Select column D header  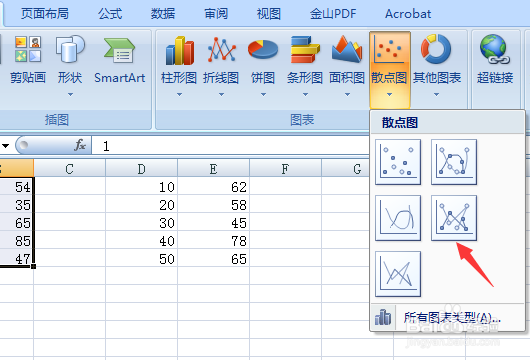pyautogui.click(x=142, y=168)
